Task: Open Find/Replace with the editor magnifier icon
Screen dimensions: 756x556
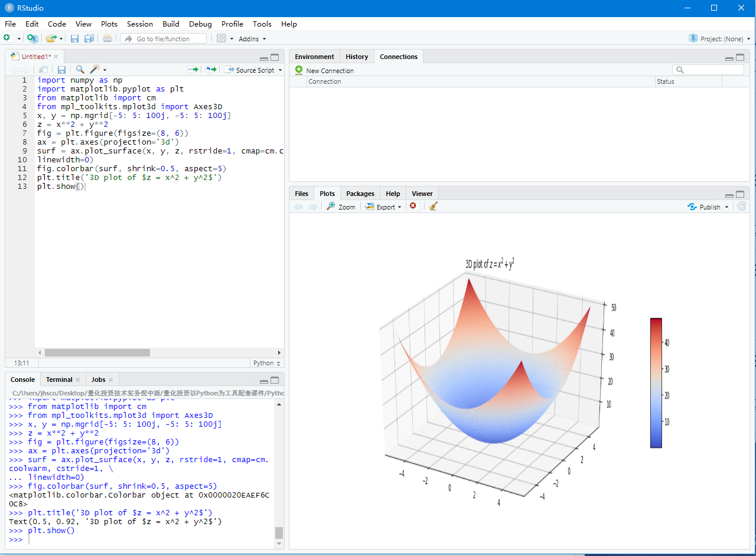Action: (x=80, y=70)
